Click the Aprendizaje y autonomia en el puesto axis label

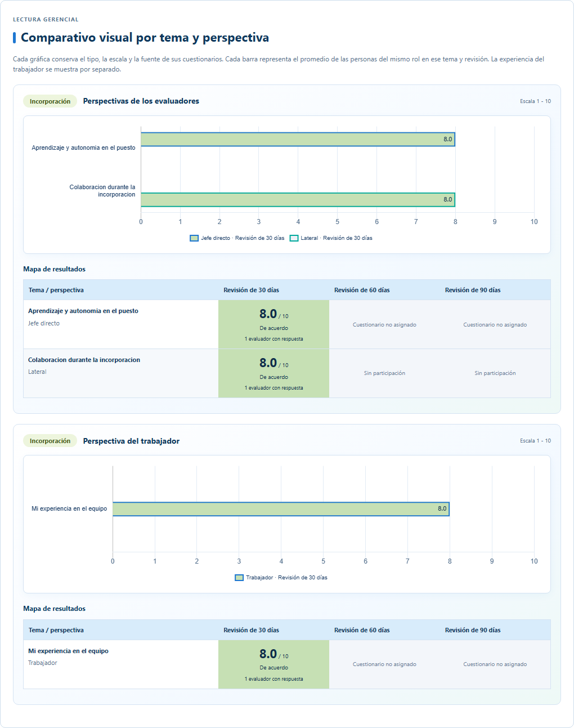coord(83,148)
